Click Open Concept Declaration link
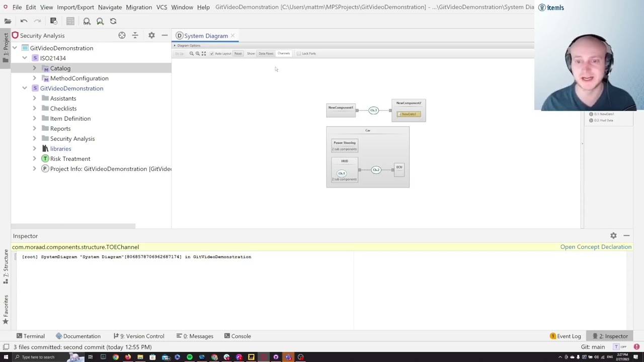This screenshot has width=644, height=362. pos(596,247)
